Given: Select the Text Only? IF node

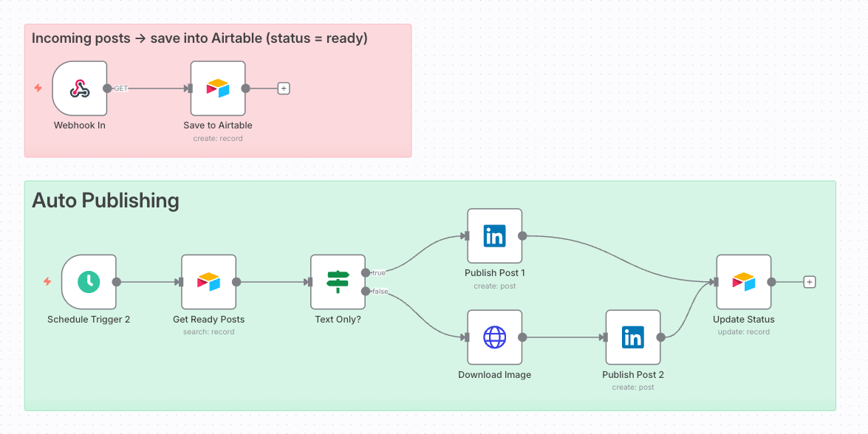Looking at the screenshot, I should coord(338,282).
